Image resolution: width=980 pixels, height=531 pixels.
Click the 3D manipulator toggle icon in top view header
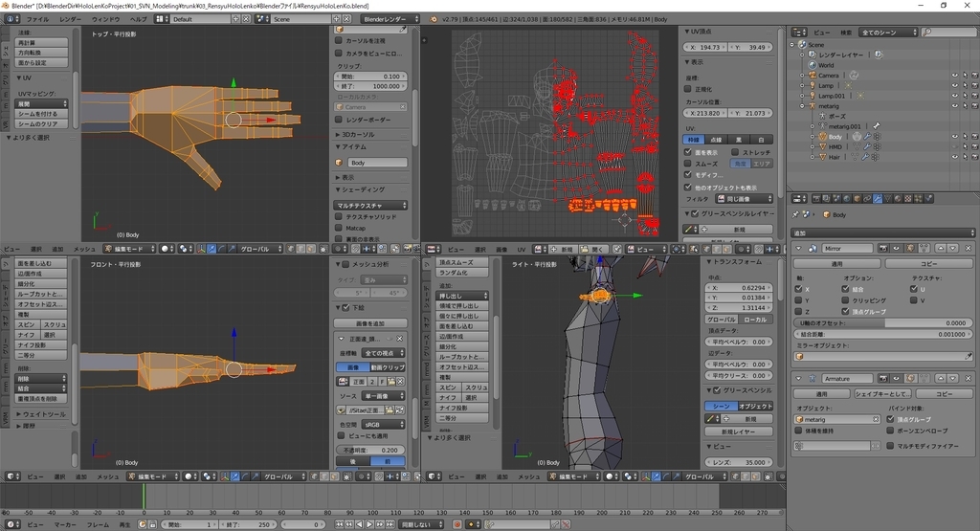coord(201,249)
